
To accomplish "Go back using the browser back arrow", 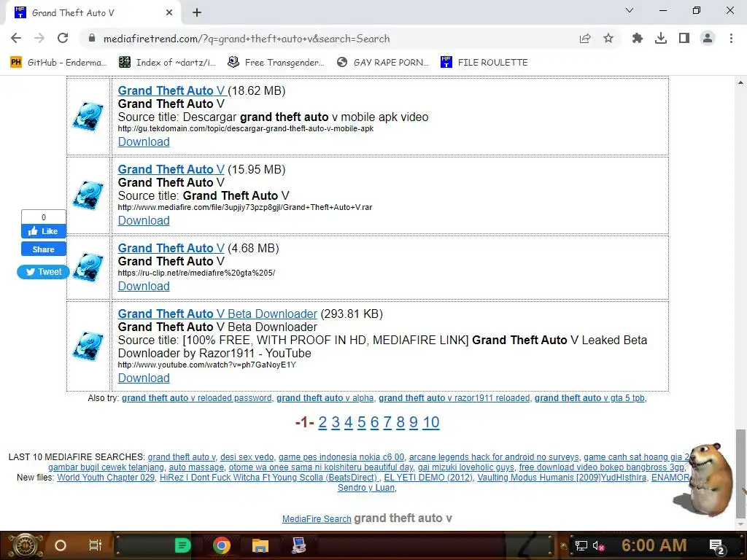I will [x=16, y=39].
